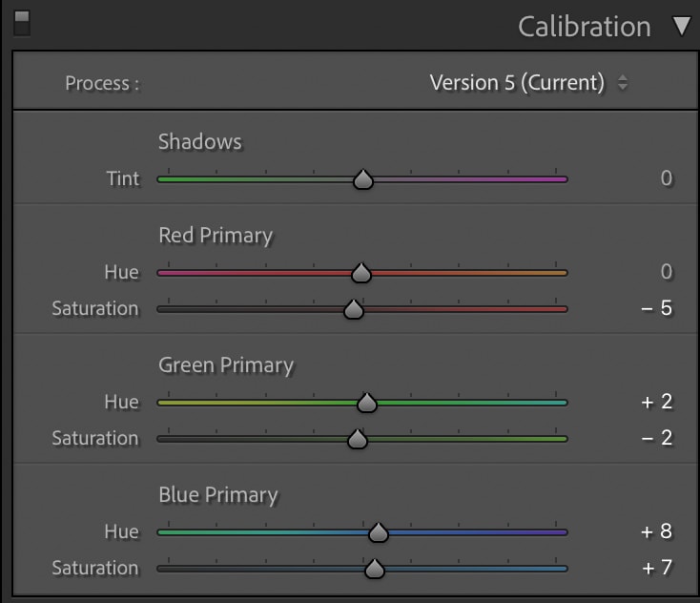Click the Blue Primary Saturation value +7
This screenshot has width=700, height=603.
point(657,568)
